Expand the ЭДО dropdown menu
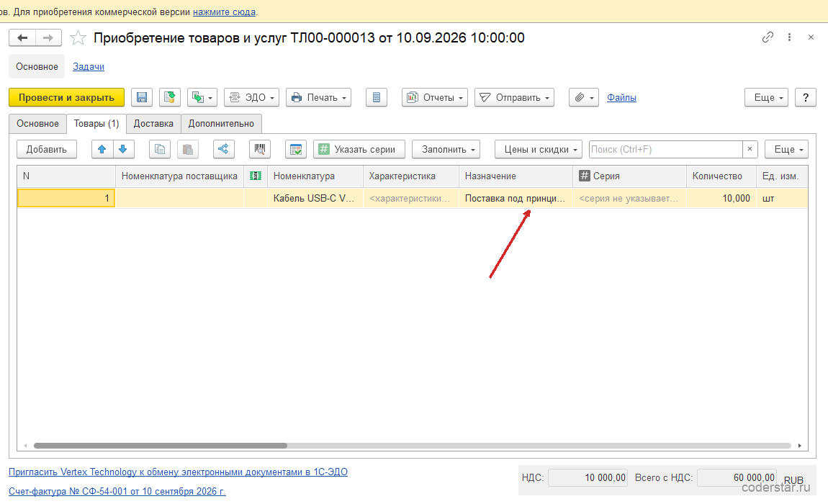This screenshot has height=504, width=828. (x=251, y=97)
